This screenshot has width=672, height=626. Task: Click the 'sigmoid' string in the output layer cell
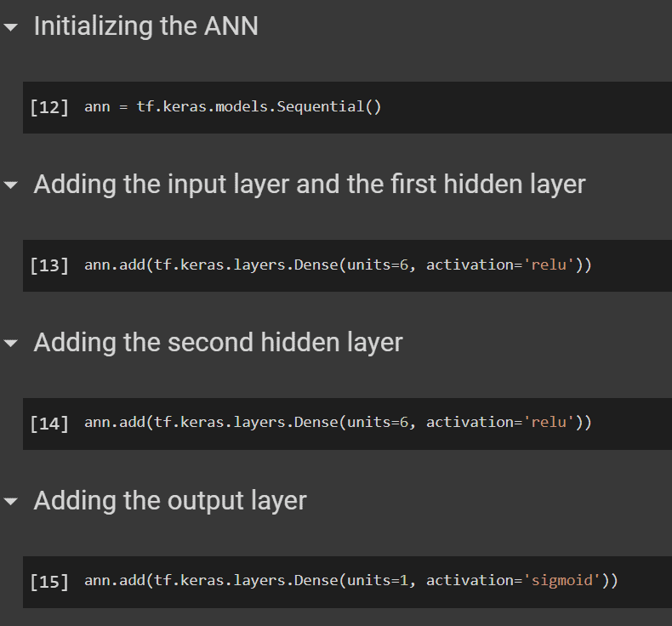tap(561, 581)
